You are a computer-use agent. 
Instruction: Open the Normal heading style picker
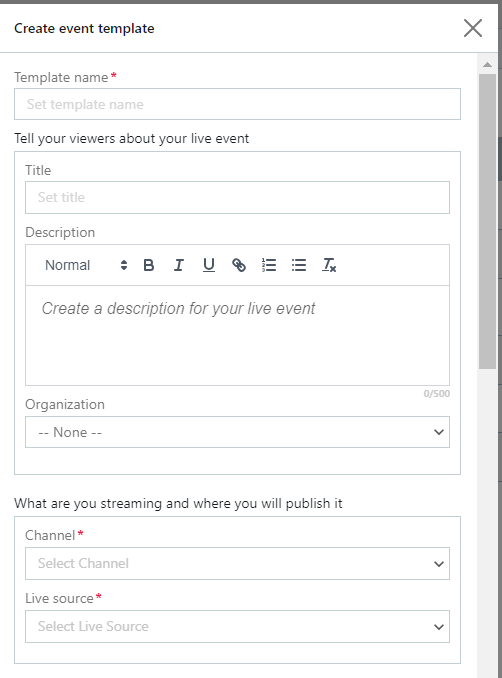click(86, 265)
